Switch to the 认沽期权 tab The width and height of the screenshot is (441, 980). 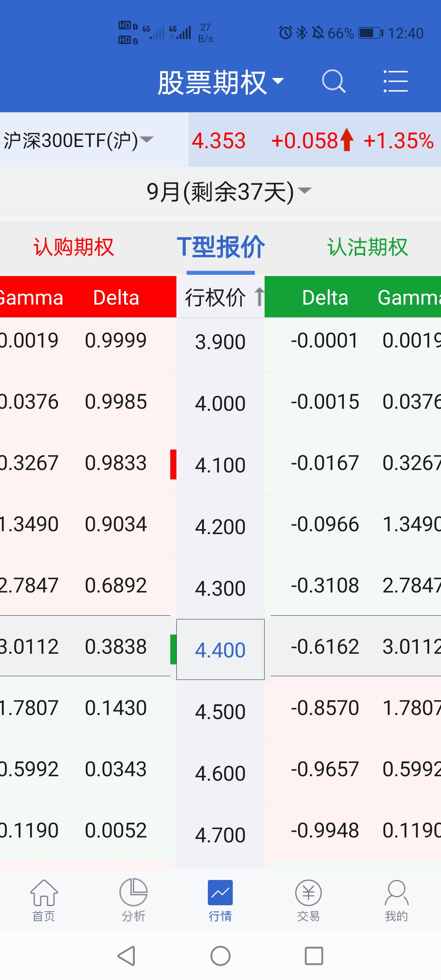pyautogui.click(x=367, y=247)
